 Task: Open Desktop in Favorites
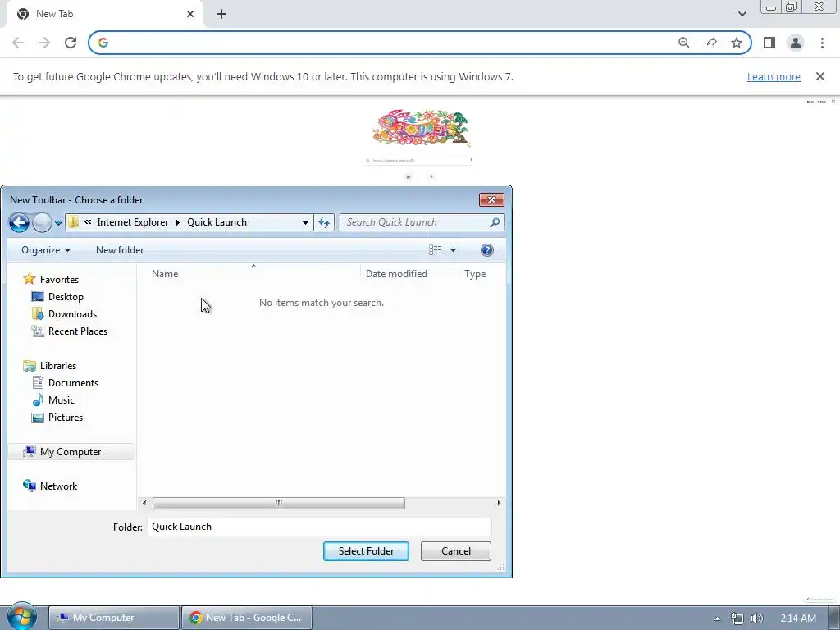(66, 297)
